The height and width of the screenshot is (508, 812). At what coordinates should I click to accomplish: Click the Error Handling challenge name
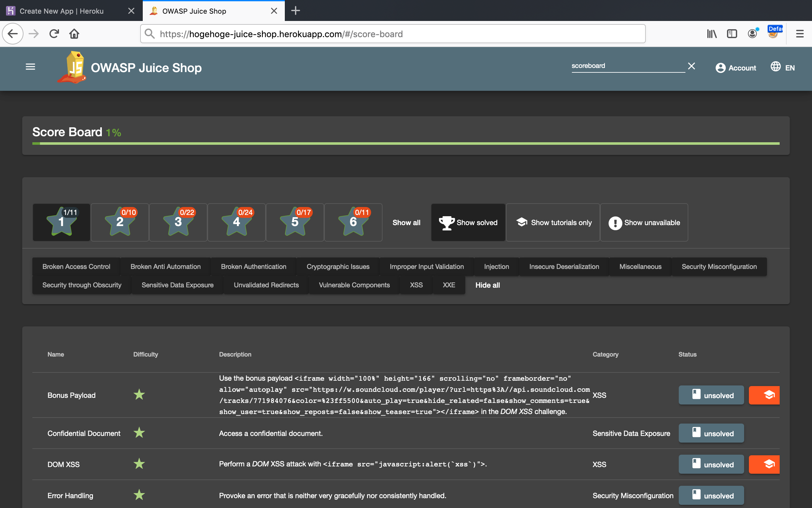[70, 496]
